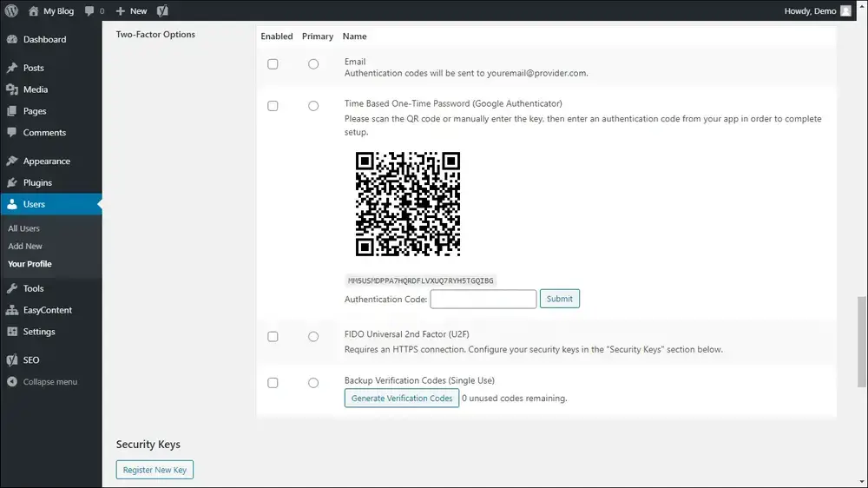
Task: Click the Posts pushpin icon
Action: pos(12,68)
